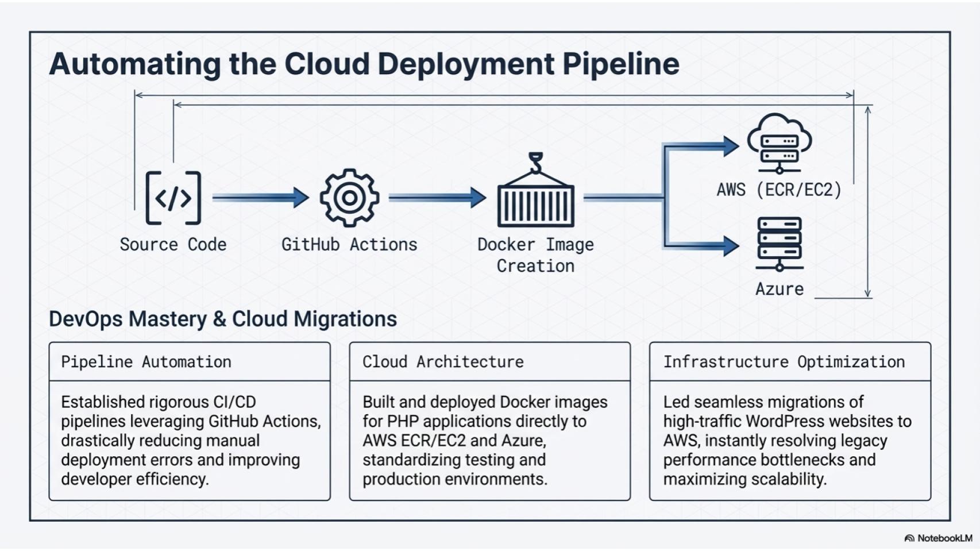Click the title 'Automating the Cloud Deployment Pipeline'
980x551 pixels.
(x=364, y=64)
